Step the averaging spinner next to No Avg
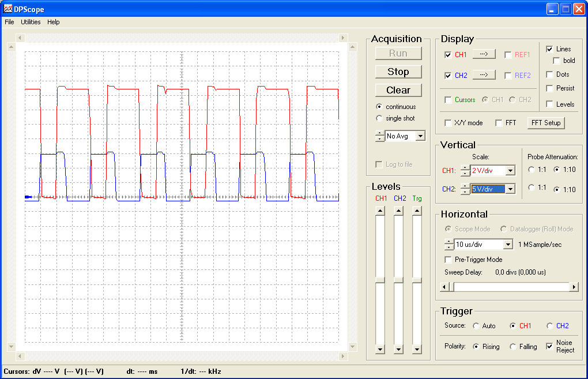Image resolution: width=588 pixels, height=379 pixels. [x=380, y=136]
